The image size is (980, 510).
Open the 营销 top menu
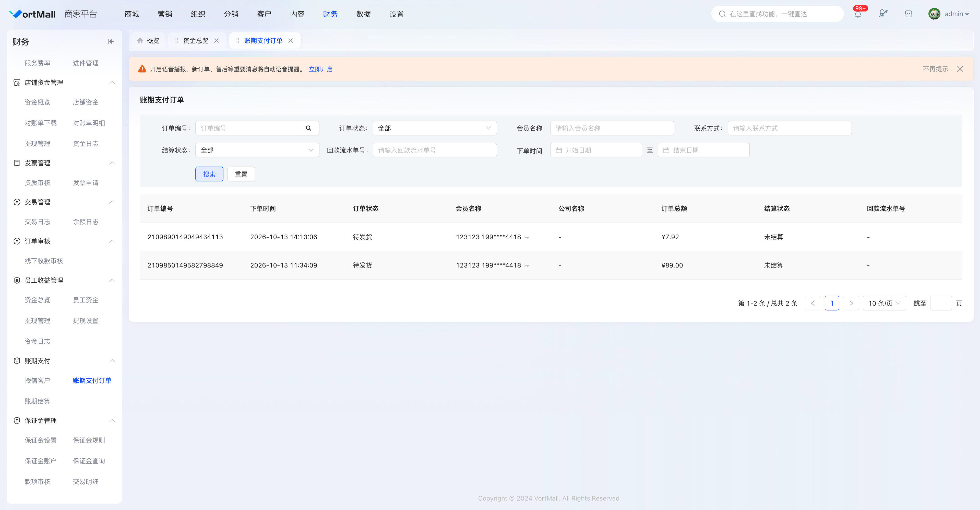pyautogui.click(x=165, y=14)
